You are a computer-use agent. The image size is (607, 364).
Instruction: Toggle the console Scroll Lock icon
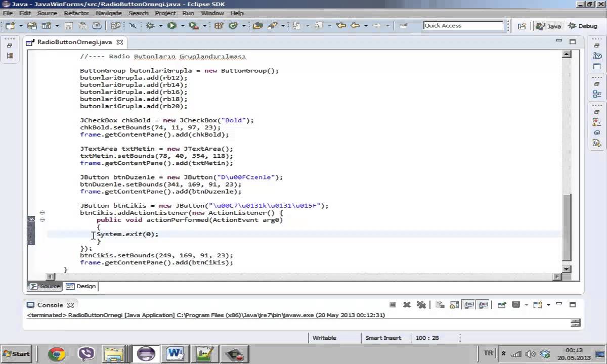point(454,305)
